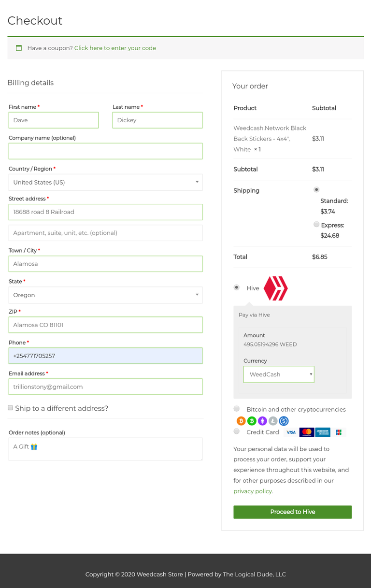This screenshot has height=588, width=371.
Task: Click the Mastercard logo icon
Action: point(307,432)
